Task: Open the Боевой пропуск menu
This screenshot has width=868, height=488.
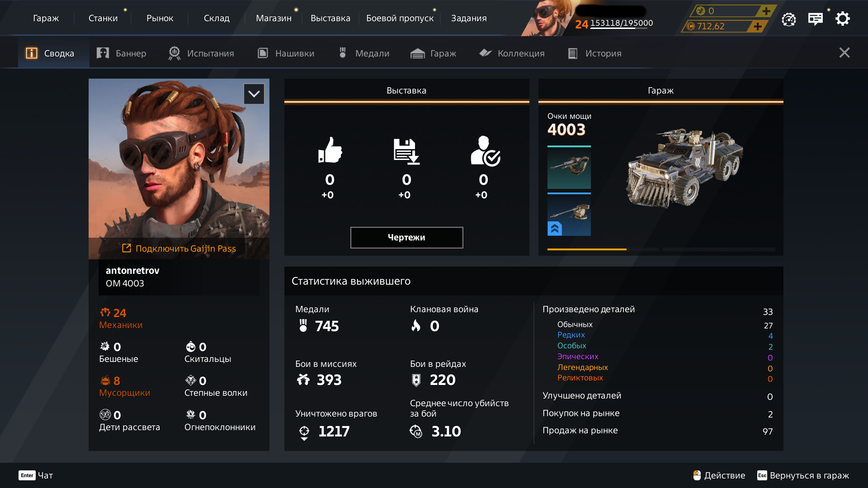Action: pos(400,19)
